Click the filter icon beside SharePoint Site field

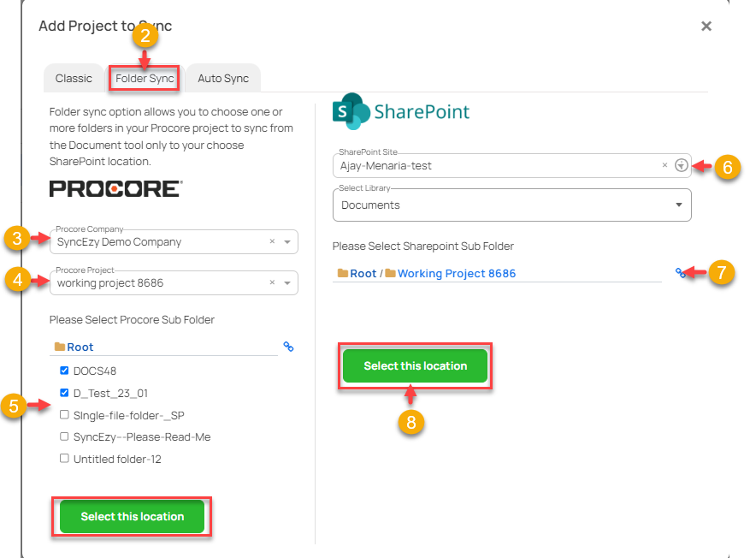tap(682, 164)
